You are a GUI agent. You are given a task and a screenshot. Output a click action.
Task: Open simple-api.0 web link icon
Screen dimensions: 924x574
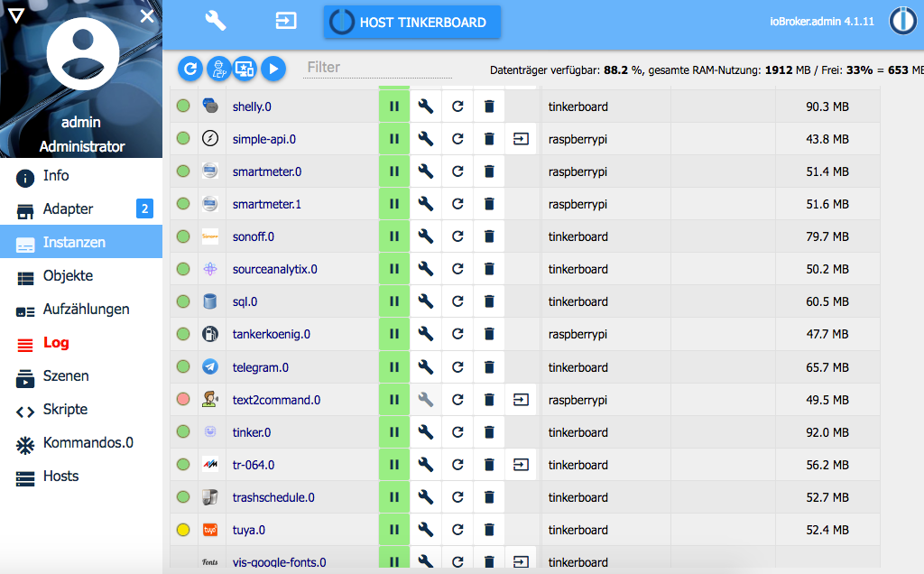[x=521, y=139]
